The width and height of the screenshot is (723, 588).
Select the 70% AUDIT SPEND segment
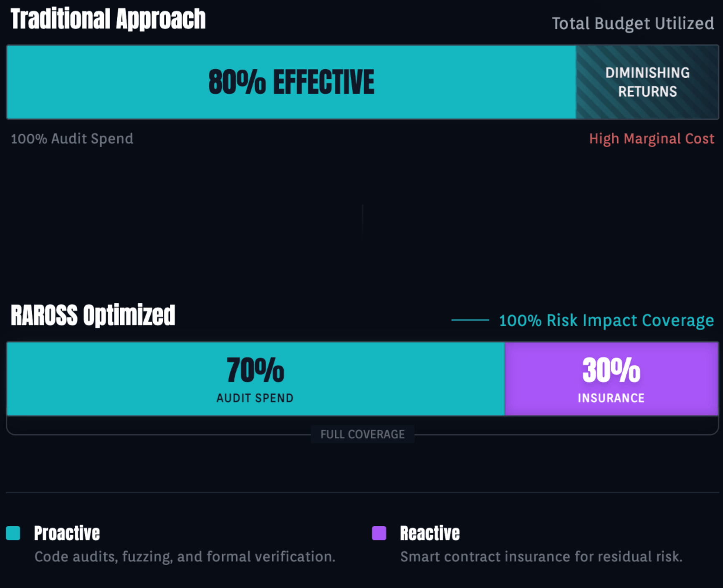pyautogui.click(x=255, y=379)
